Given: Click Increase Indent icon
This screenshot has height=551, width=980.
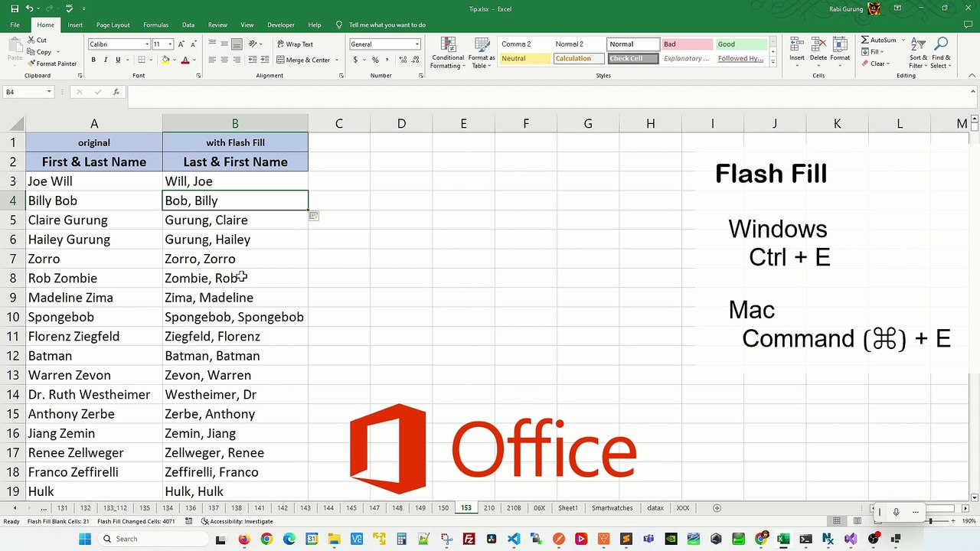Looking at the screenshot, I should click(266, 60).
